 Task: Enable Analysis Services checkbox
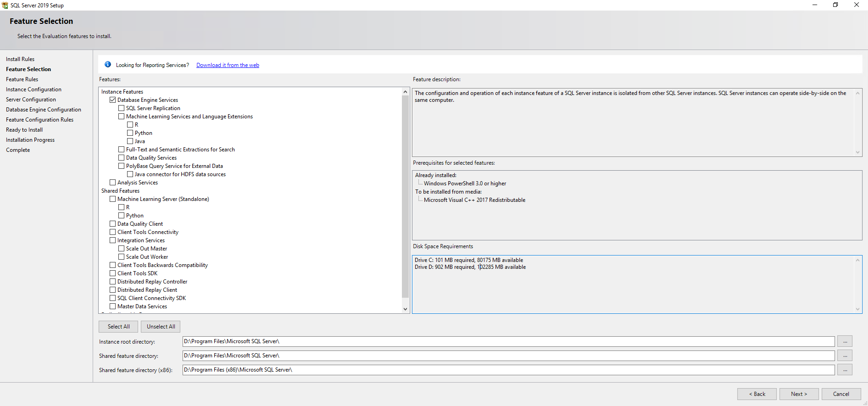pos(112,182)
